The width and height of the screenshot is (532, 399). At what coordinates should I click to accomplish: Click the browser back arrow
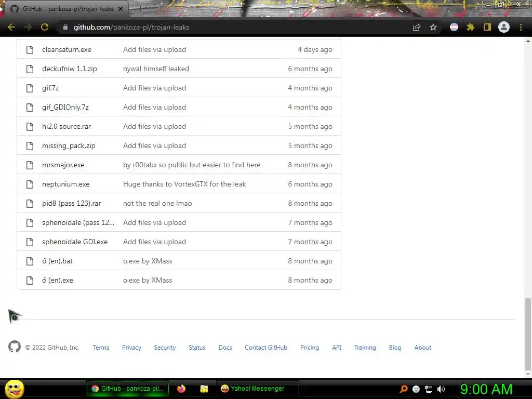click(x=11, y=27)
